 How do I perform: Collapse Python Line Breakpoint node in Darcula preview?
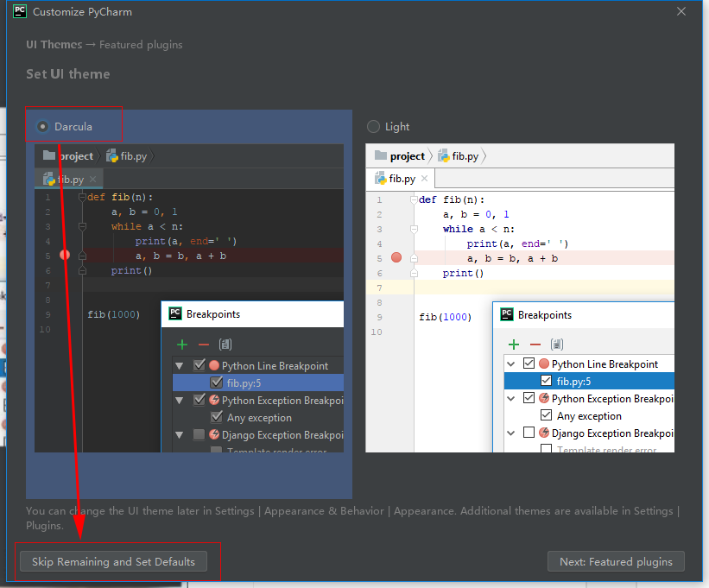pyautogui.click(x=180, y=365)
